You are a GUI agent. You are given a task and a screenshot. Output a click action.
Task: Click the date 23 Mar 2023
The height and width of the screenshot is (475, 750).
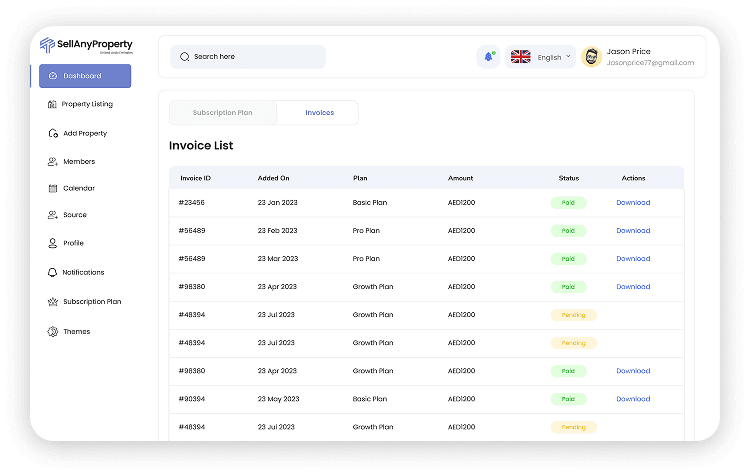[x=277, y=259]
